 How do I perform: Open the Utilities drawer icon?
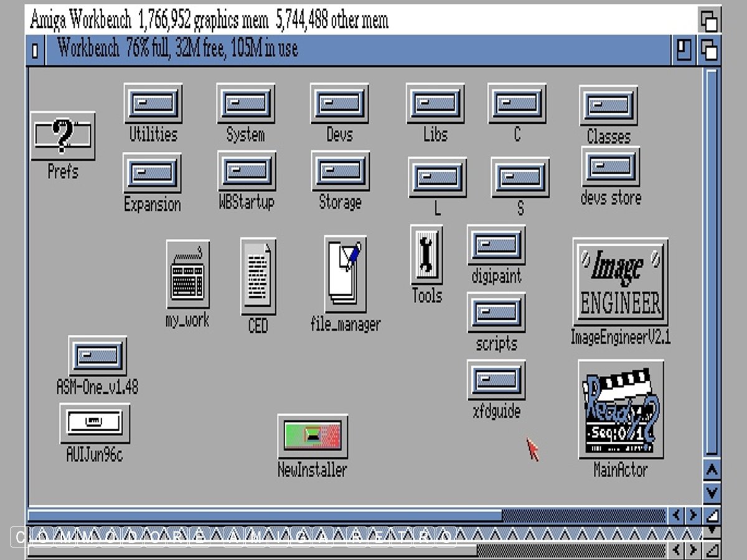[153, 103]
